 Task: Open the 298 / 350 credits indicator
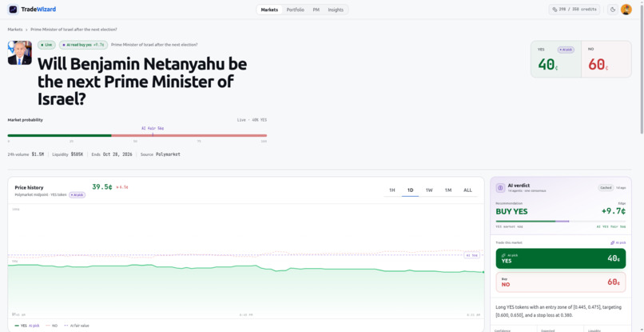[x=574, y=10]
